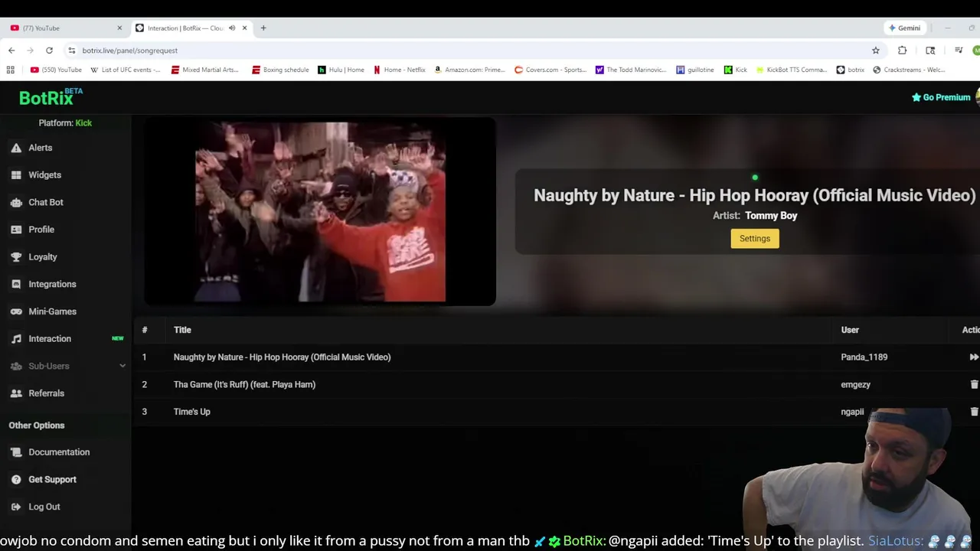The image size is (980, 551).
Task: Open Mixed Martial Arts bookmark
Action: coord(205,70)
